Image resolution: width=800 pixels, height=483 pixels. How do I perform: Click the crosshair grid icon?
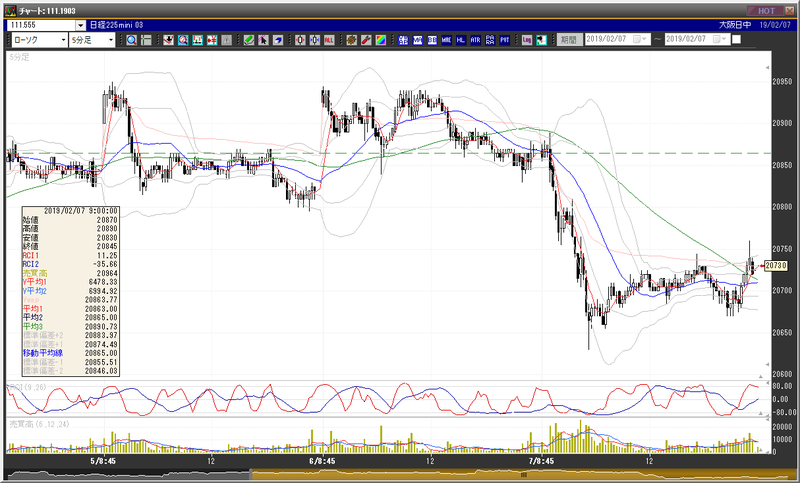146,40
